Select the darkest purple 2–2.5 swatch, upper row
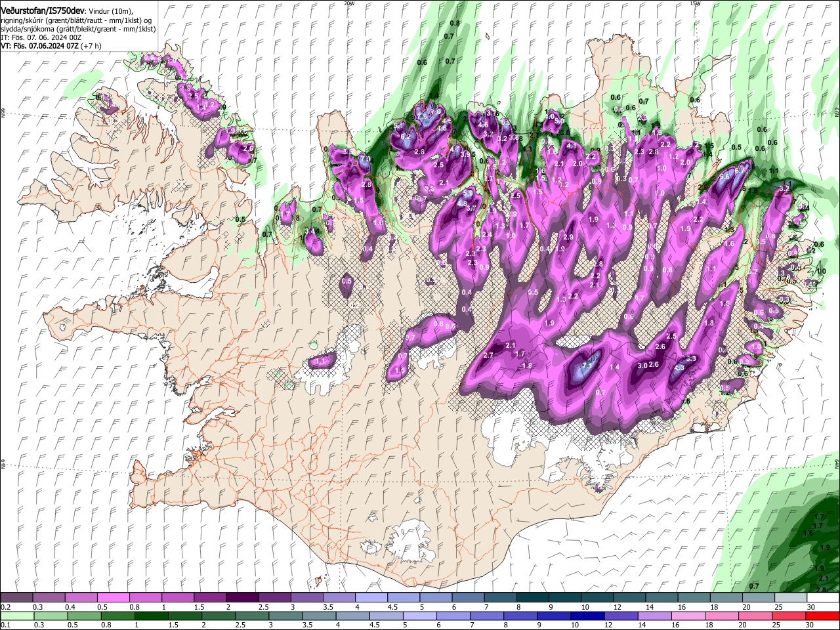This screenshot has width=840, height=630. 241,597
